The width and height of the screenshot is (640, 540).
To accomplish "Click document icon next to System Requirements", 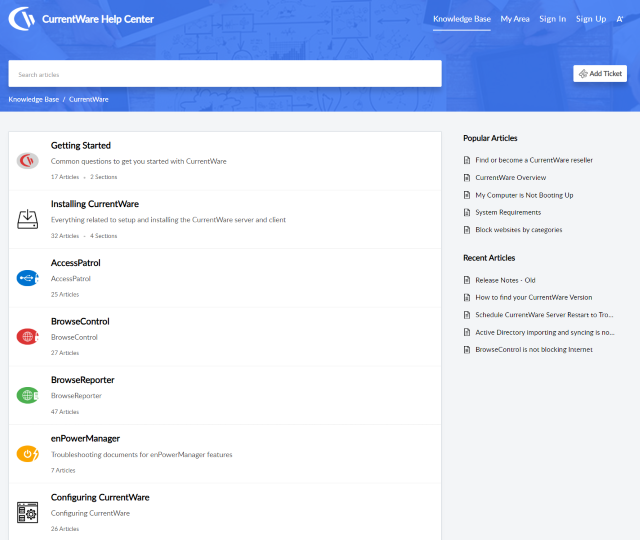I will 467,212.
